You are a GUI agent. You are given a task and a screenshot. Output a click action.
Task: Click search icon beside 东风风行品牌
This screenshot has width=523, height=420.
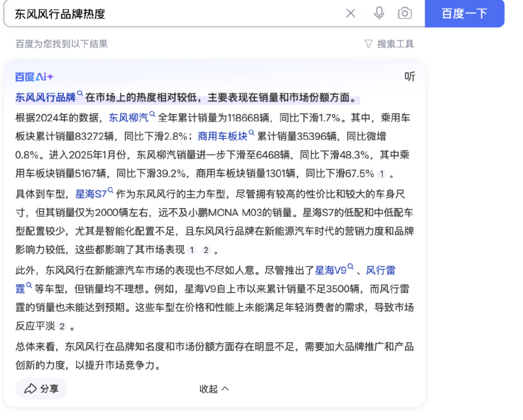coord(80,94)
